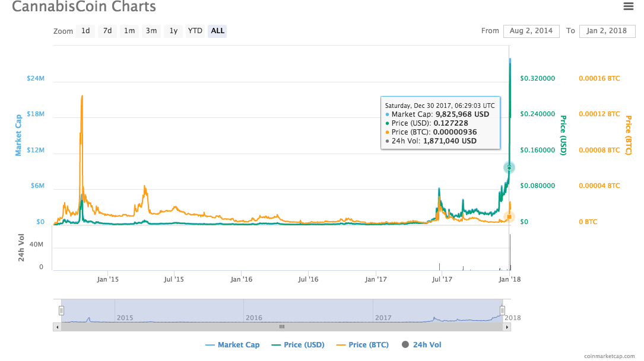Click the Market Cap axis title

click(18, 135)
